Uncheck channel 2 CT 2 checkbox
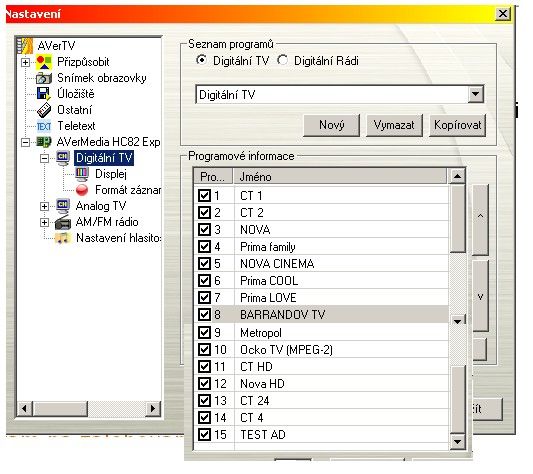The height and width of the screenshot is (474, 533). point(204,213)
